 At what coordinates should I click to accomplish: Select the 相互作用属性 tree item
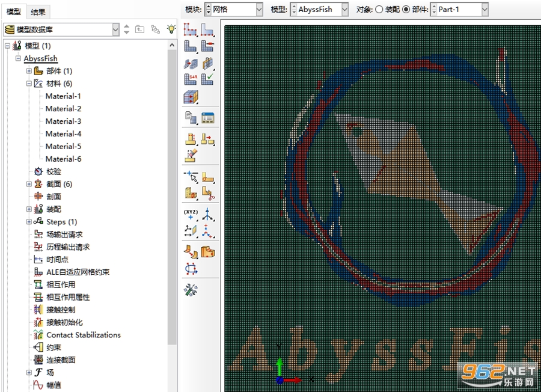68,297
